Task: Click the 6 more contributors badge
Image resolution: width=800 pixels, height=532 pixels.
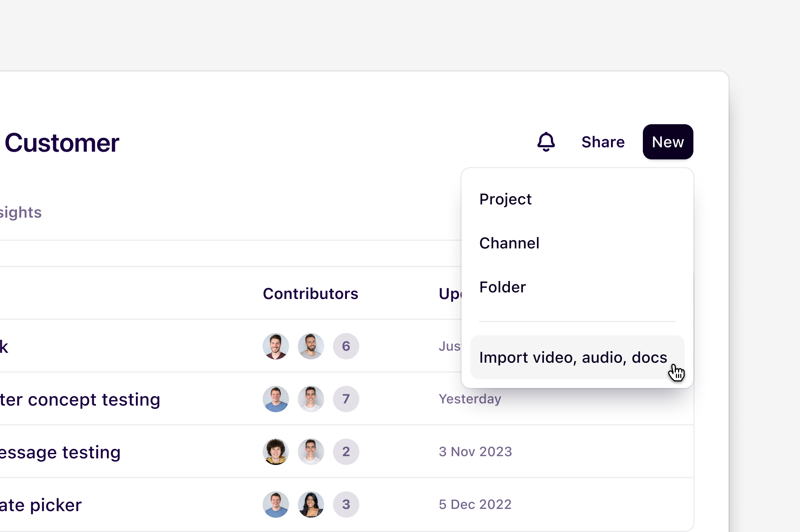Action: pyautogui.click(x=346, y=346)
